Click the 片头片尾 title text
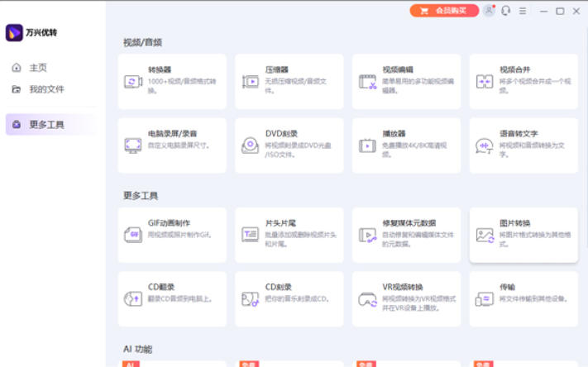Screen dimensions: 588x367 [x=280, y=223]
